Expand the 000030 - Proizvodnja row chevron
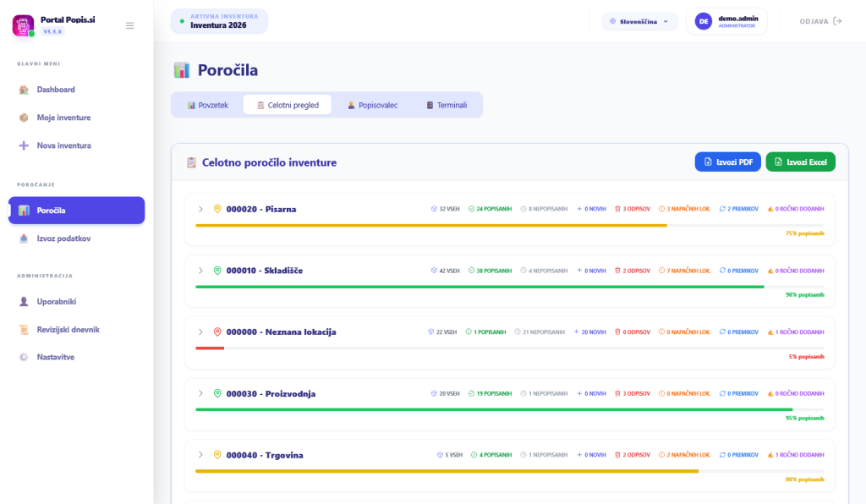 (x=200, y=393)
